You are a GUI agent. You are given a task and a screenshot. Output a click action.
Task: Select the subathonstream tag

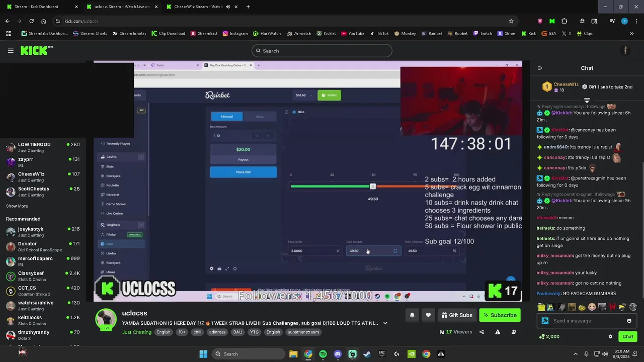(x=303, y=332)
